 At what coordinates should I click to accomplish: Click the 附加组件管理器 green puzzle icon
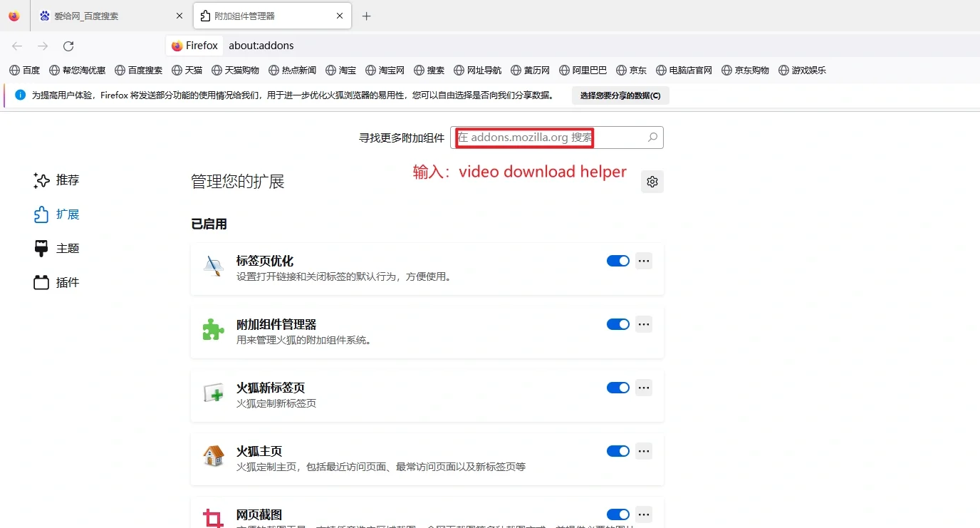pos(214,329)
